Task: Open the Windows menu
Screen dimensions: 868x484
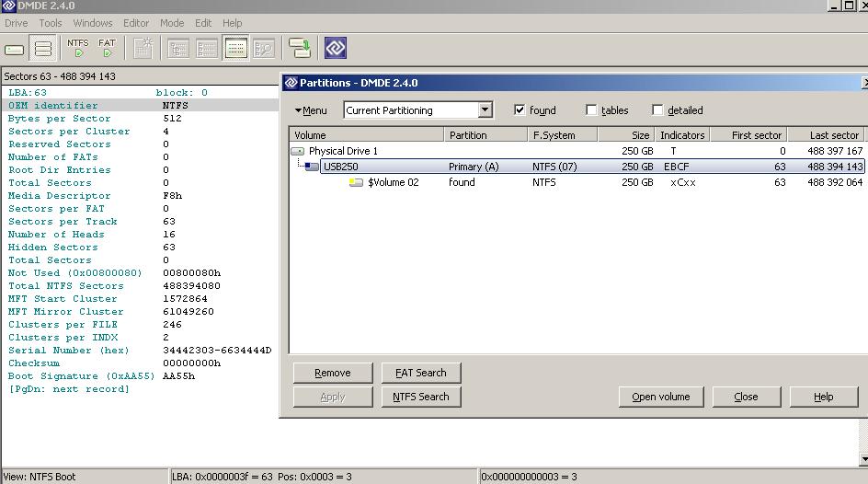Action: pyautogui.click(x=93, y=23)
